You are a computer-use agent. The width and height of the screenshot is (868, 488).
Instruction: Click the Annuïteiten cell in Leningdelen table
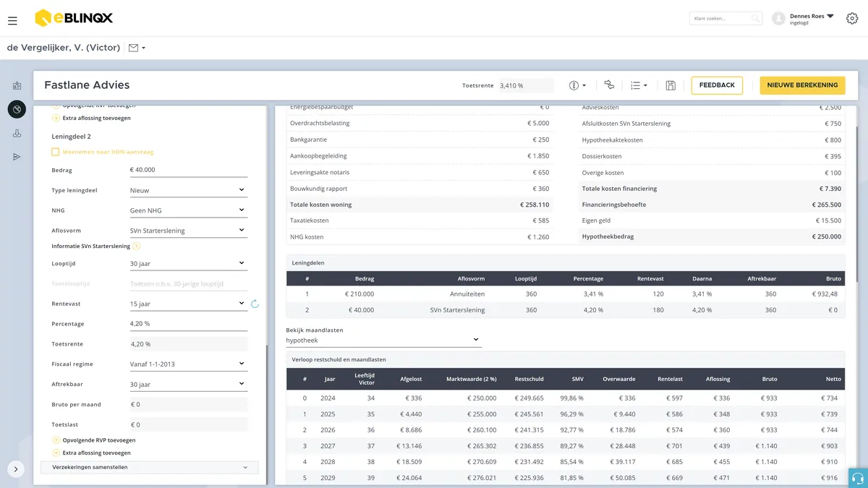click(467, 294)
